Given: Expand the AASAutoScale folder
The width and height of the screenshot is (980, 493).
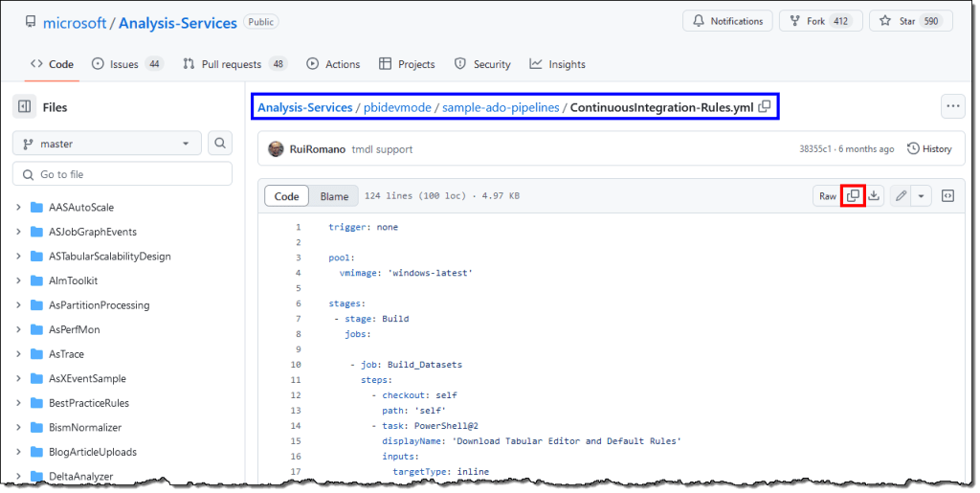Looking at the screenshot, I should click(x=19, y=207).
